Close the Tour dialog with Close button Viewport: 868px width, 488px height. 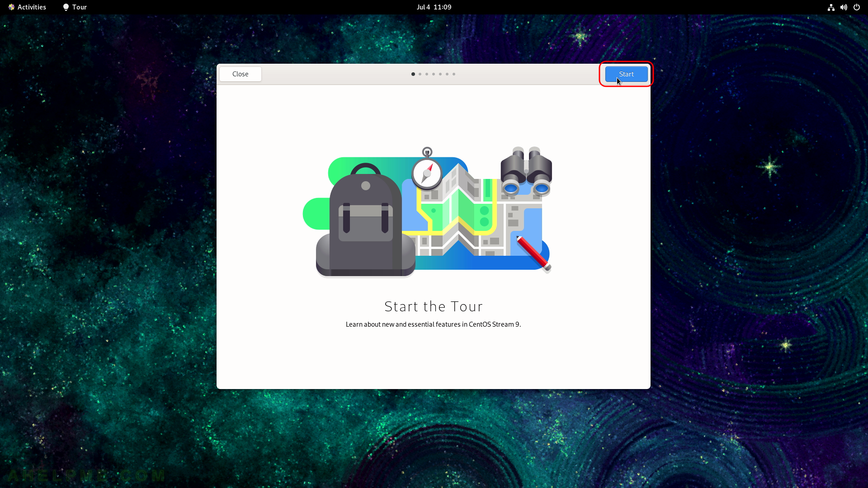(x=241, y=74)
